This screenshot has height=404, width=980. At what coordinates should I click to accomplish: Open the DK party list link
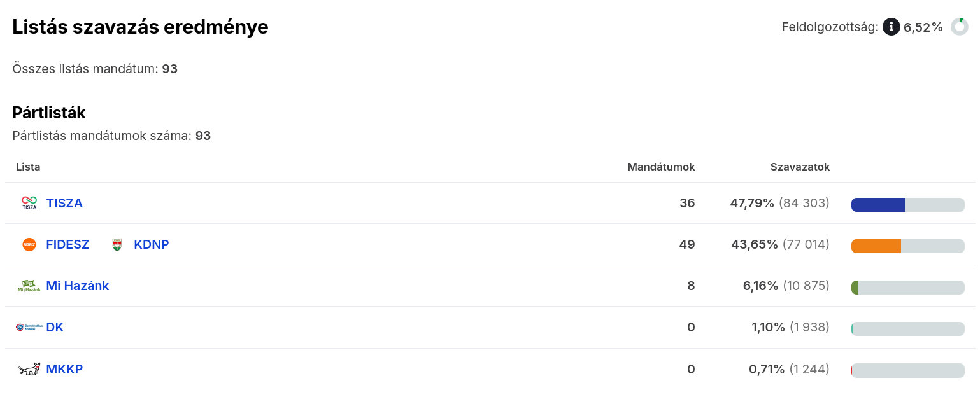55,327
